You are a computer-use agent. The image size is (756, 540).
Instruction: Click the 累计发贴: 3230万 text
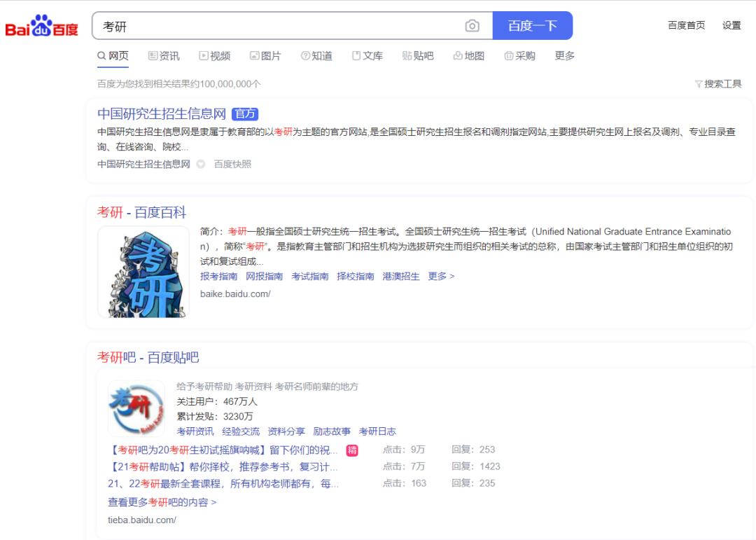pyautogui.click(x=215, y=417)
